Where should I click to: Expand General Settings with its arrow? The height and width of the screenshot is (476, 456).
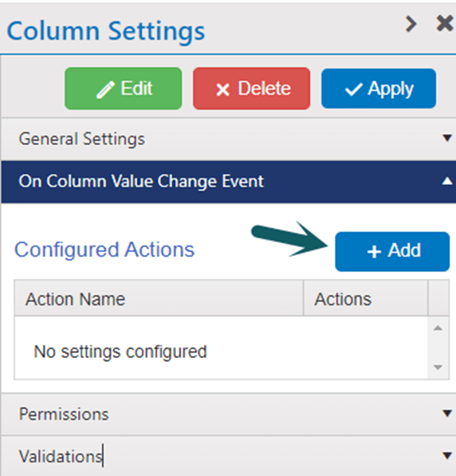447,138
